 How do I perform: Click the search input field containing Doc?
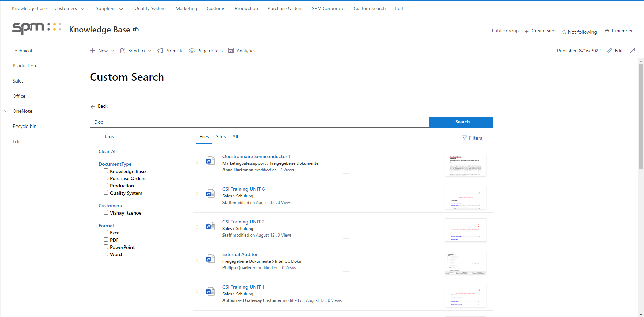point(260,122)
